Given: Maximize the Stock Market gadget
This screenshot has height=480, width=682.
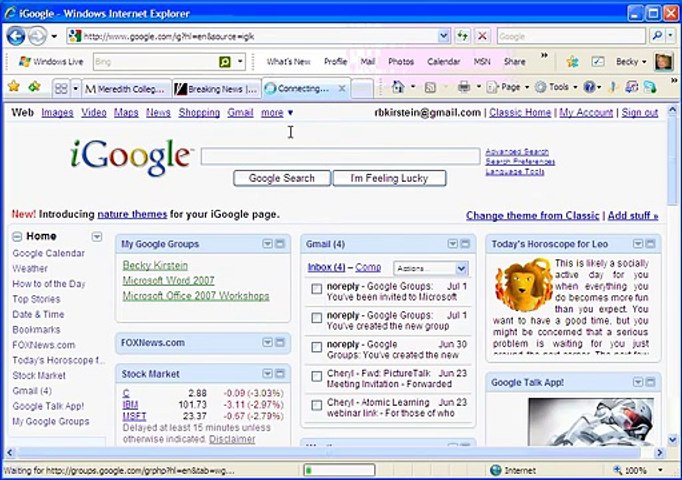Looking at the screenshot, I should coord(280,373).
